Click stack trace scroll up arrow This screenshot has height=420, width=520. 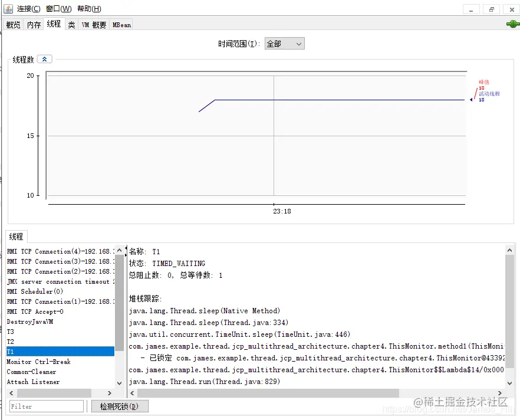510,251
